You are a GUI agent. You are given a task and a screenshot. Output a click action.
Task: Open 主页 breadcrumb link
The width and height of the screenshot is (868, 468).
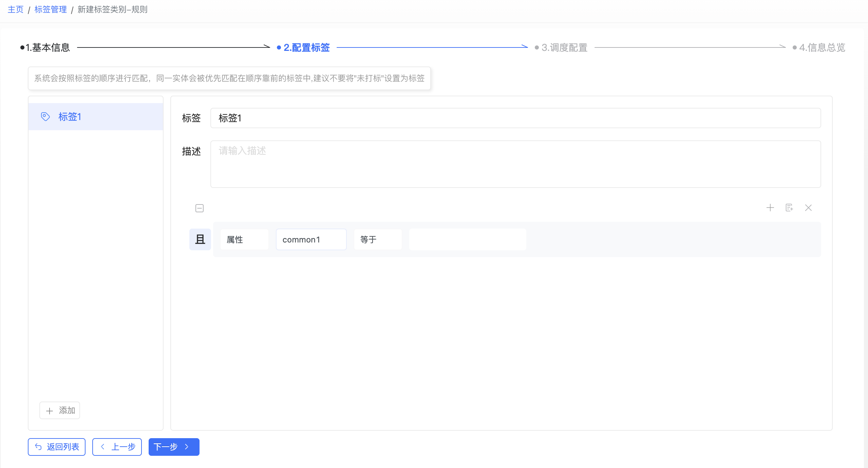click(x=16, y=9)
